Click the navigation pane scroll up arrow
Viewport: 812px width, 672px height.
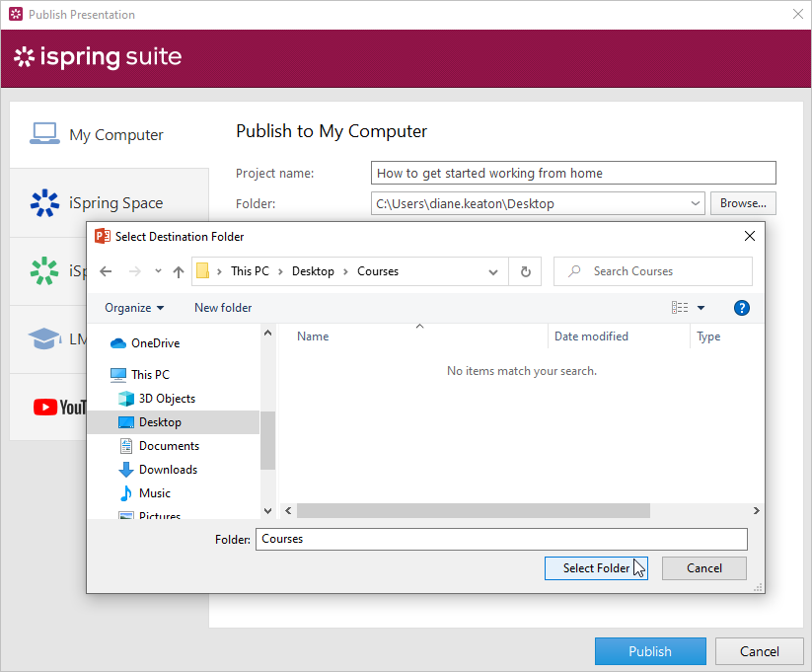pos(267,333)
